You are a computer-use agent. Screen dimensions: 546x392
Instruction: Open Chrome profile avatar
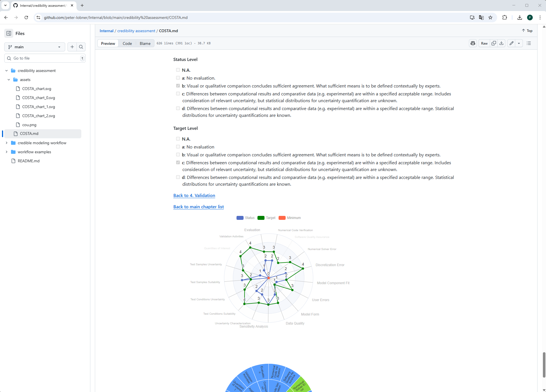pyautogui.click(x=530, y=17)
